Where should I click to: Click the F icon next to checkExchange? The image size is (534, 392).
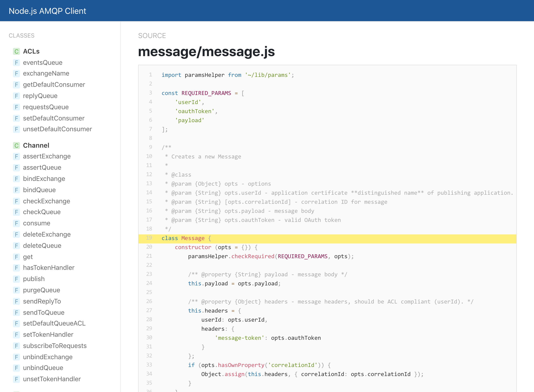click(x=16, y=201)
